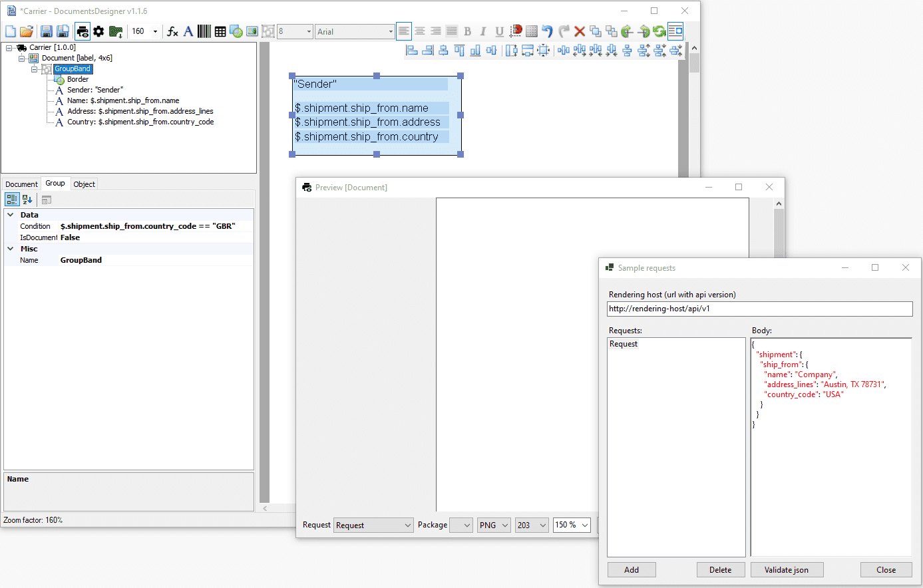The image size is (923, 588).
Task: Click the Add button in Sample requests
Action: [632, 570]
